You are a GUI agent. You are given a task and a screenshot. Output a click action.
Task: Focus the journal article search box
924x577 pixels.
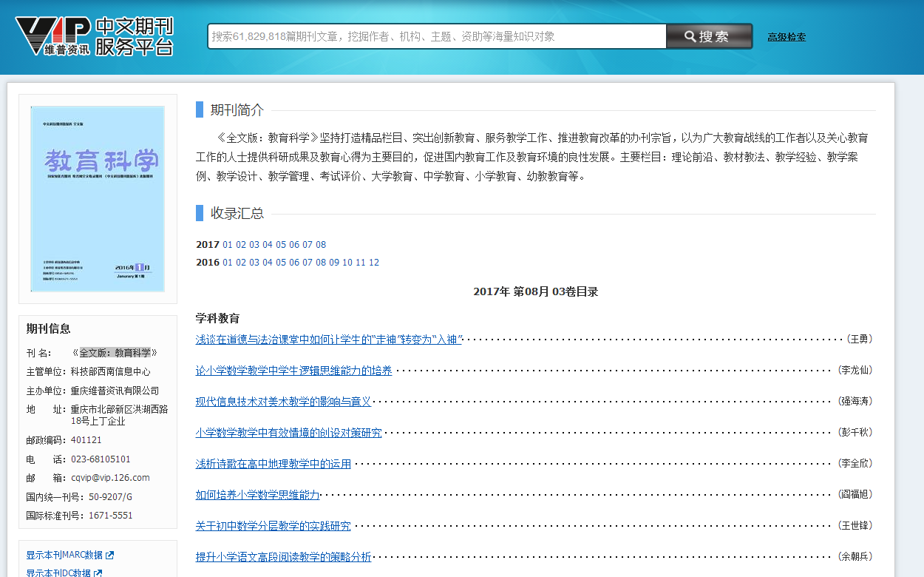coord(436,36)
